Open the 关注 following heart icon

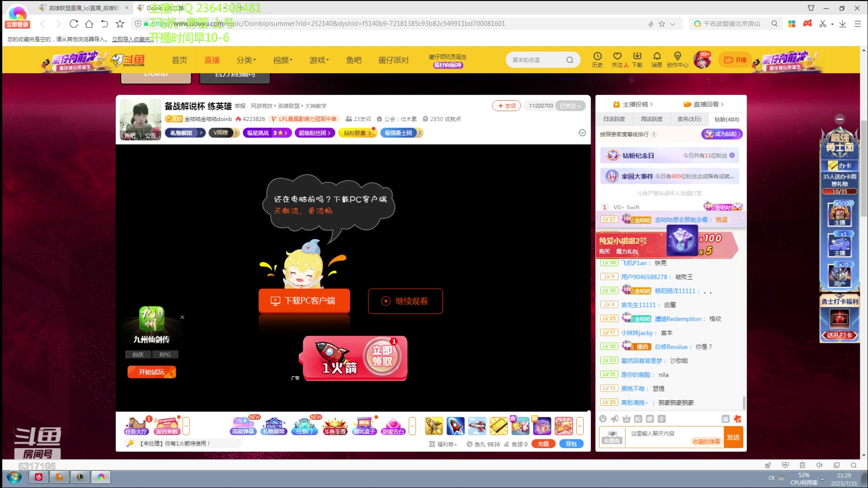click(618, 60)
